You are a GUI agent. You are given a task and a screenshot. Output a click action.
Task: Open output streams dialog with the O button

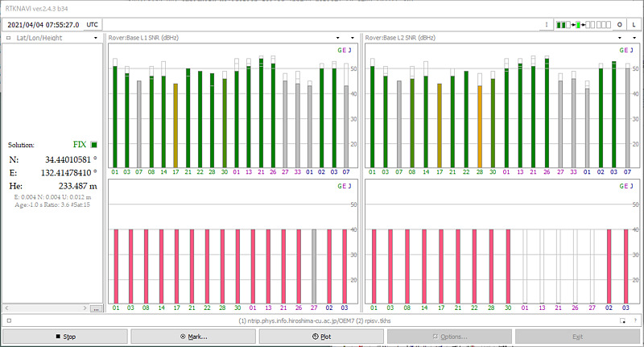[619, 25]
